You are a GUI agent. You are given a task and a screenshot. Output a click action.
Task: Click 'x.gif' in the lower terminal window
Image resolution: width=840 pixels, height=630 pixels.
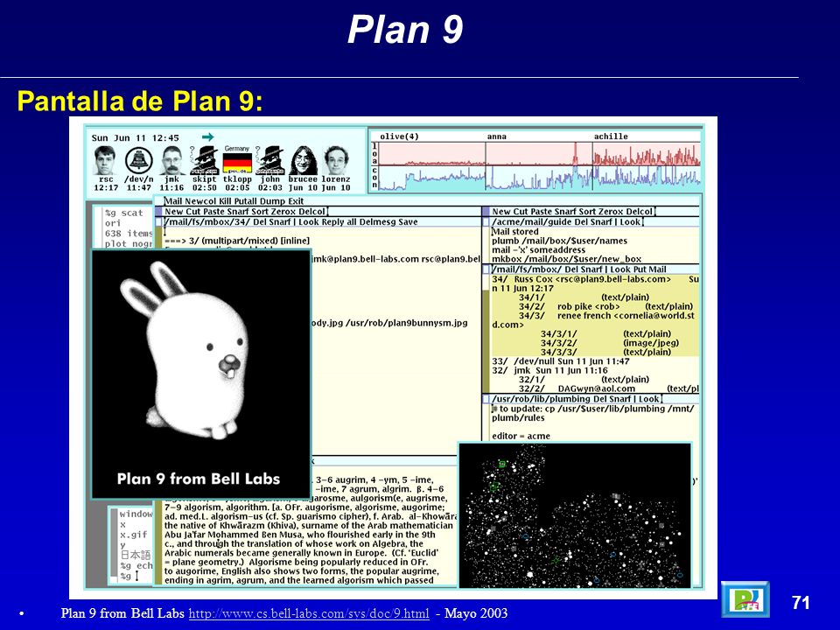coord(133,535)
